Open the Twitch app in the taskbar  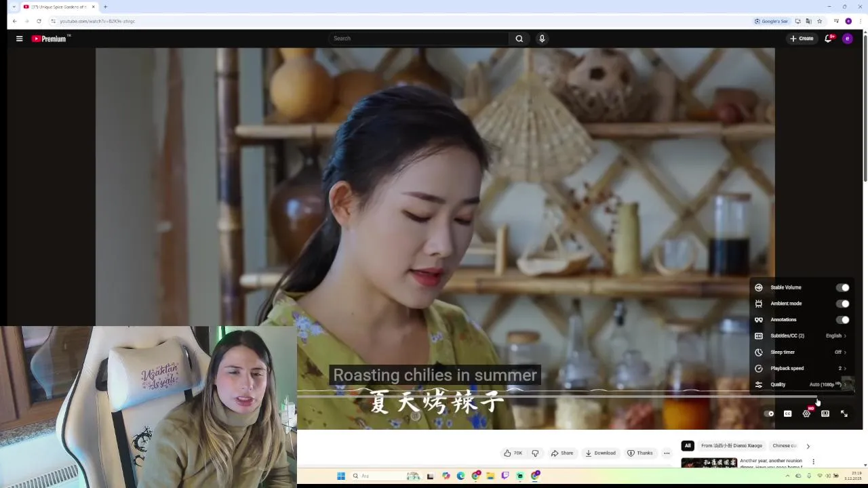click(505, 476)
